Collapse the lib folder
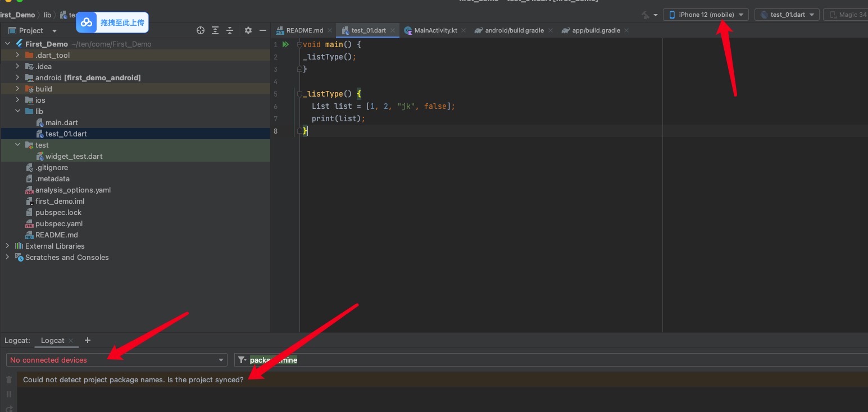The height and width of the screenshot is (412, 868). (x=17, y=111)
